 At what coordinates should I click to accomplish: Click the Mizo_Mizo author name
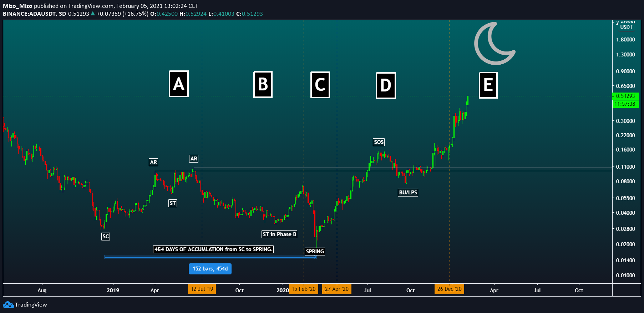17,6
